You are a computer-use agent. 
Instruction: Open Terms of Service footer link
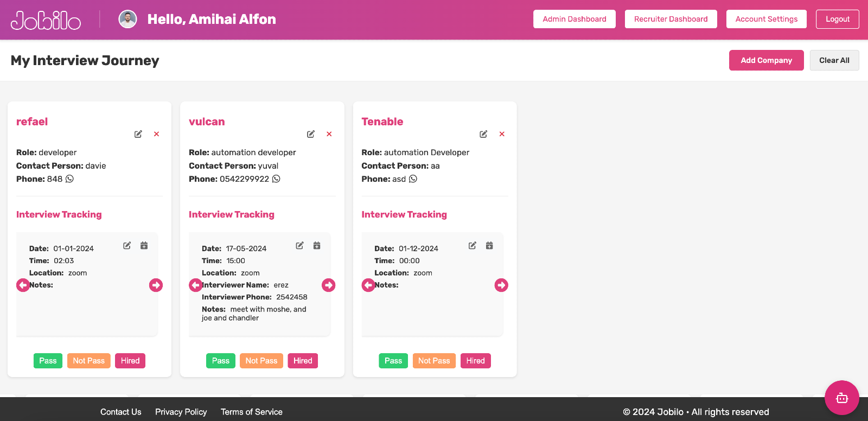click(252, 412)
